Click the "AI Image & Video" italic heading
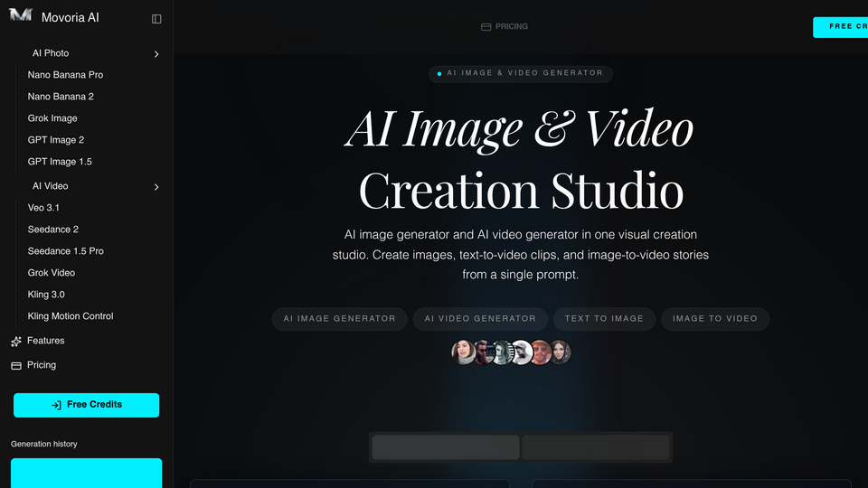 pyautogui.click(x=519, y=128)
